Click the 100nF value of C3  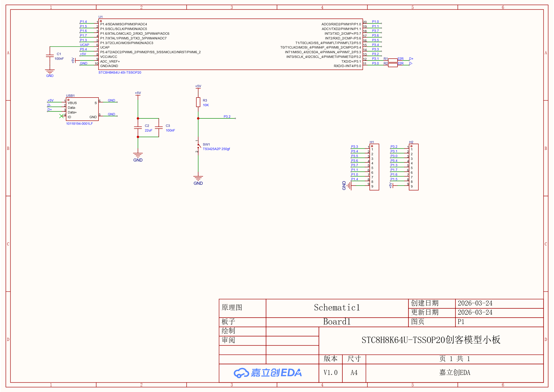click(170, 130)
